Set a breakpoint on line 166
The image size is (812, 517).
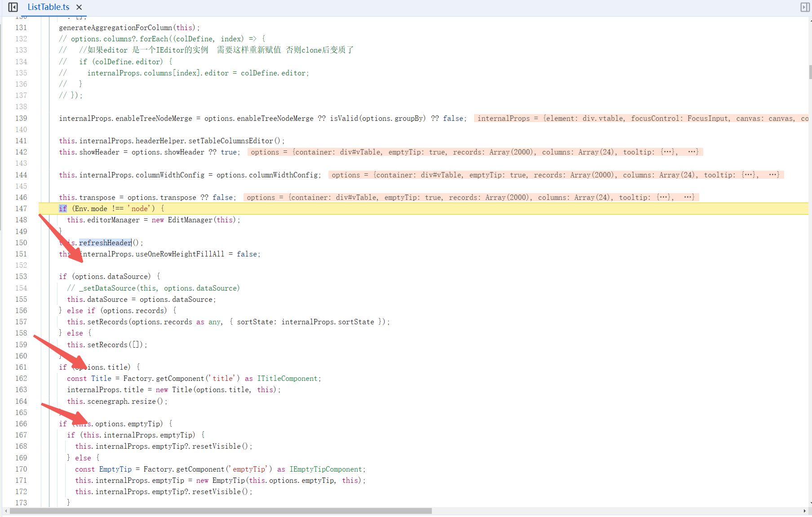pos(21,424)
